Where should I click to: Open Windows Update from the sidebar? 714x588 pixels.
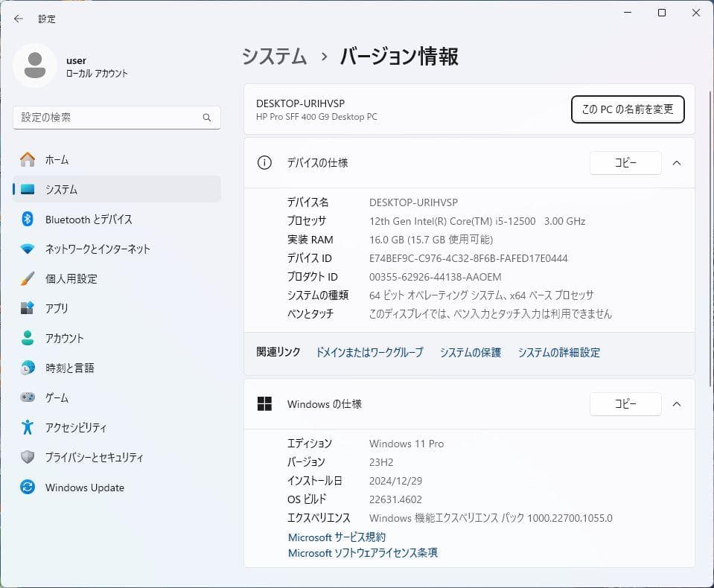84,488
